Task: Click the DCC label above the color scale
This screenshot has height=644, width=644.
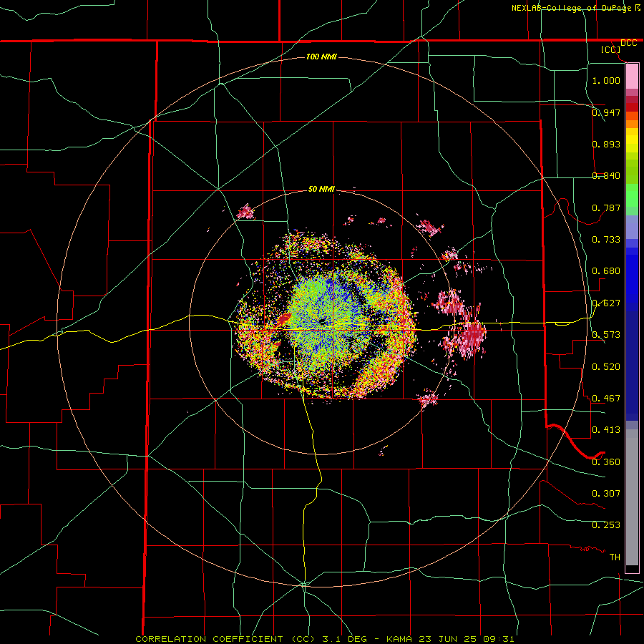Action: click(628, 43)
